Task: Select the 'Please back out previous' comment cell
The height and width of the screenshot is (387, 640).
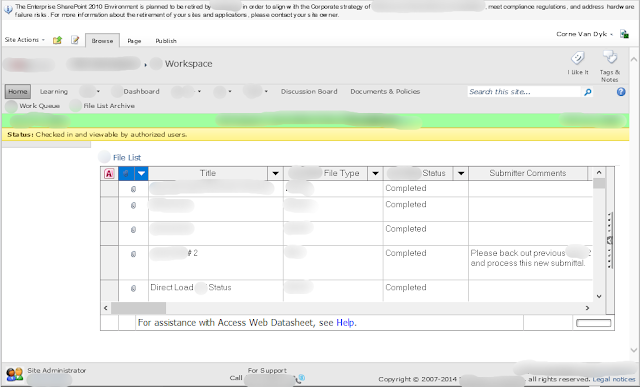Action: 530,262
